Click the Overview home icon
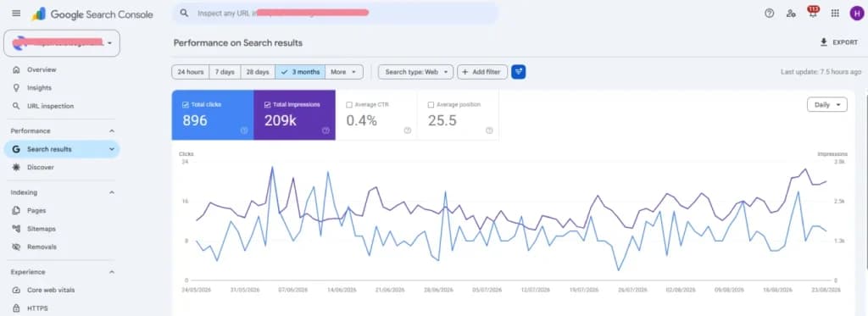Viewport: 868px width, 316px height. click(x=16, y=69)
